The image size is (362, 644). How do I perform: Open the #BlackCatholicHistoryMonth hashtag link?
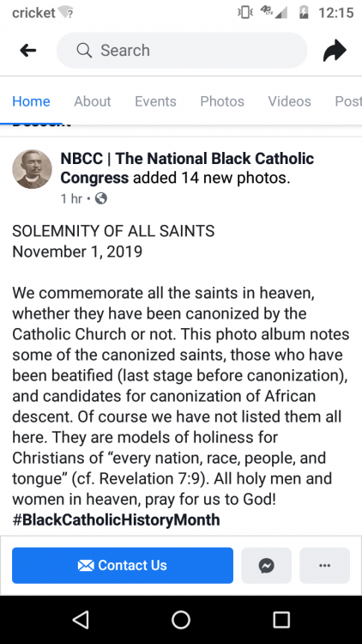coord(116,520)
